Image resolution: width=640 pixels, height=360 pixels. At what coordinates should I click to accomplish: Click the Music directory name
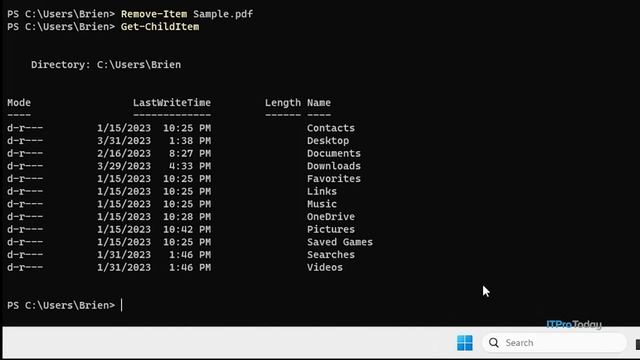[322, 204]
